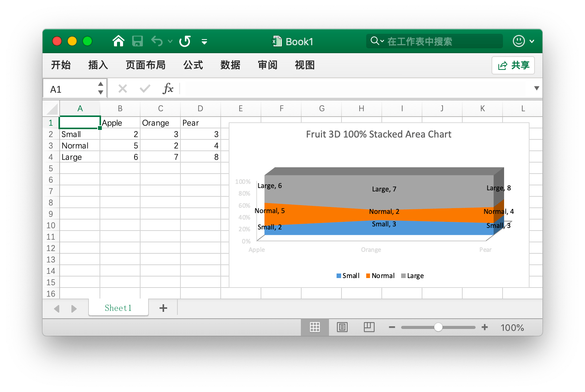Viewport: 585px width, 392px height.
Task: Click the Normal legend entry
Action: coord(380,276)
